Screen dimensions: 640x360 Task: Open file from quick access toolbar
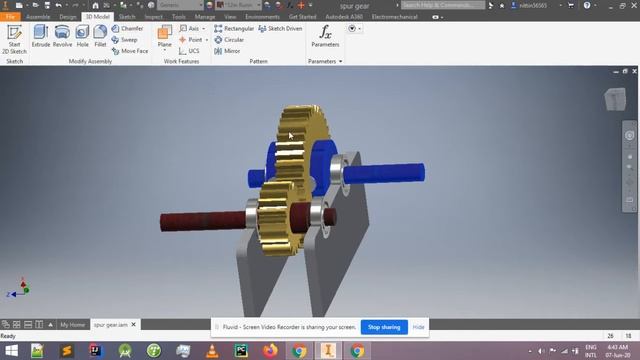point(36,5)
